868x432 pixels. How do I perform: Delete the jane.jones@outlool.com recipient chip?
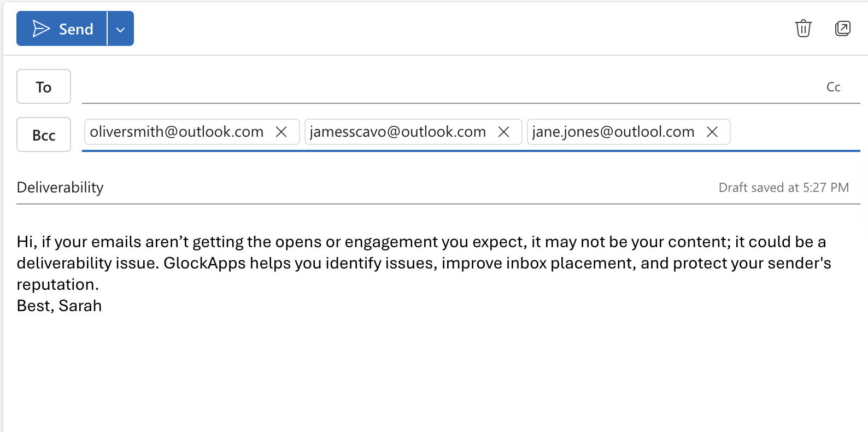tap(712, 132)
